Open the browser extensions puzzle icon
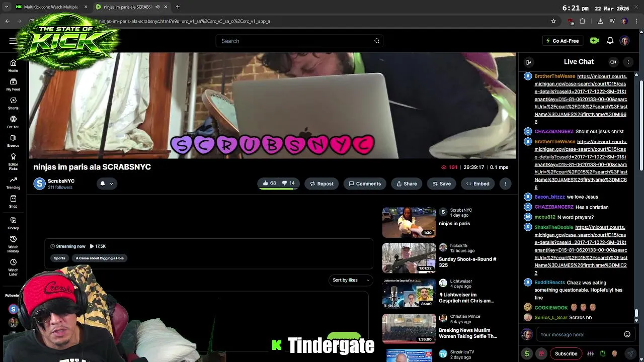Screen dimensions: 644x362 (x=583, y=21)
